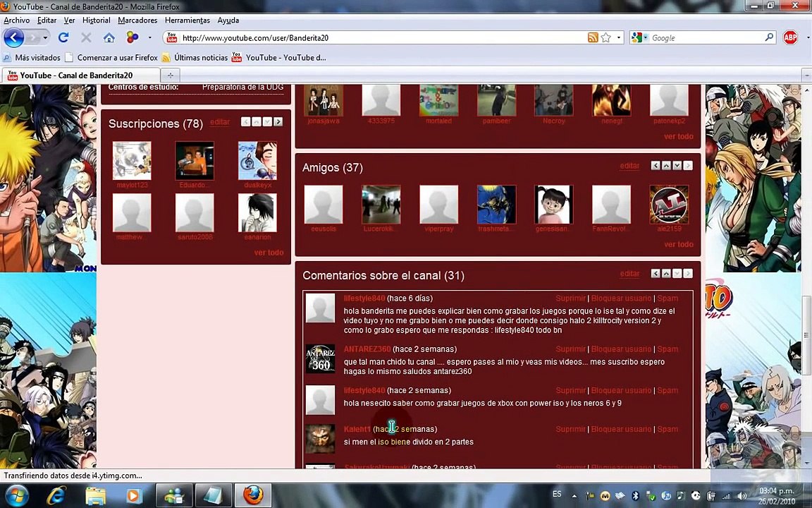This screenshot has height=508, width=812.
Task: Open ANTAREZ360 commenter profile link
Action: click(x=367, y=349)
